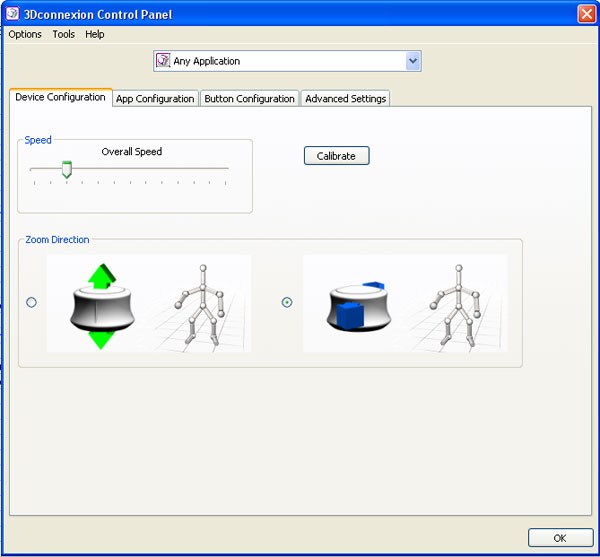The height and width of the screenshot is (557, 600).
Task: Click the Overall Speed label
Action: 132,151
